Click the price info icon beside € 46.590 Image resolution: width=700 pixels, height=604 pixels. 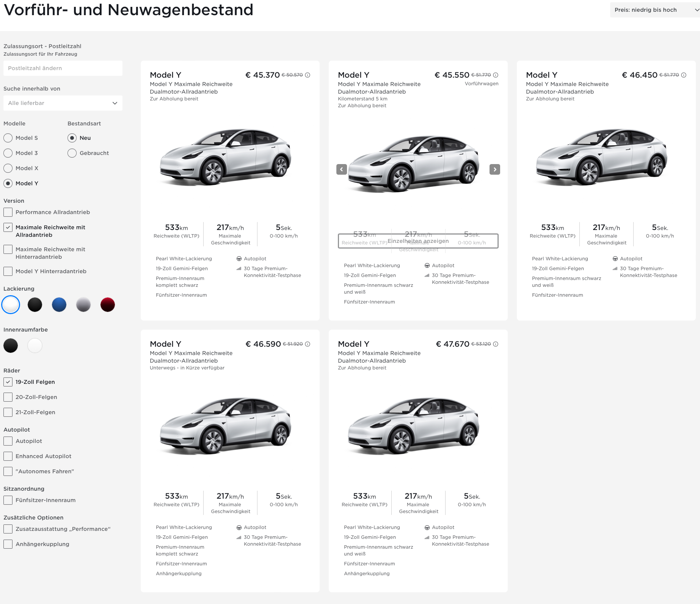click(x=308, y=344)
